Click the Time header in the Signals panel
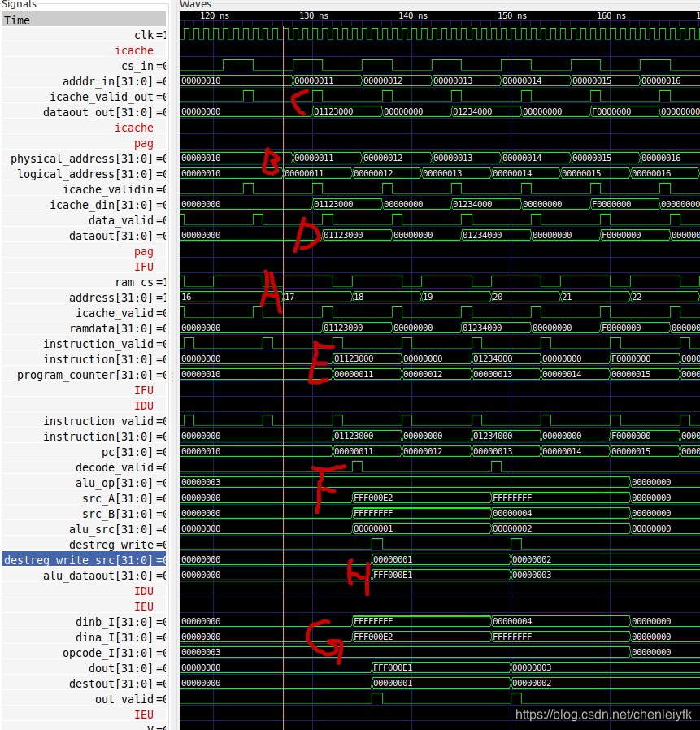Screen dimensions: 700x730 (84, 20)
